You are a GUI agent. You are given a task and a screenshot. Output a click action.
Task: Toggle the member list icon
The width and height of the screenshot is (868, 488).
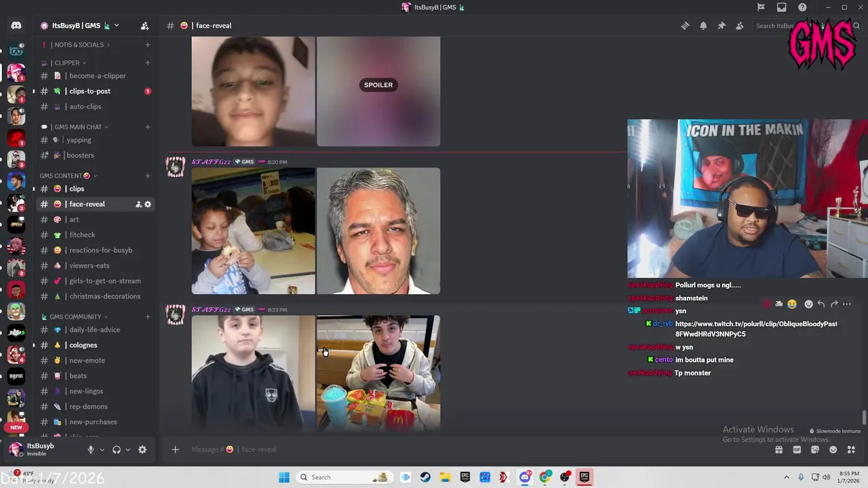tap(740, 26)
